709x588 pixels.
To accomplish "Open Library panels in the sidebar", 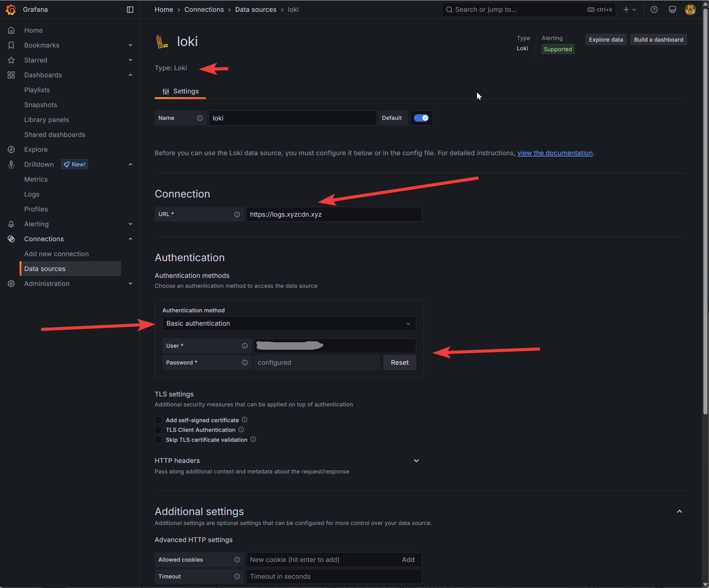I will point(47,120).
